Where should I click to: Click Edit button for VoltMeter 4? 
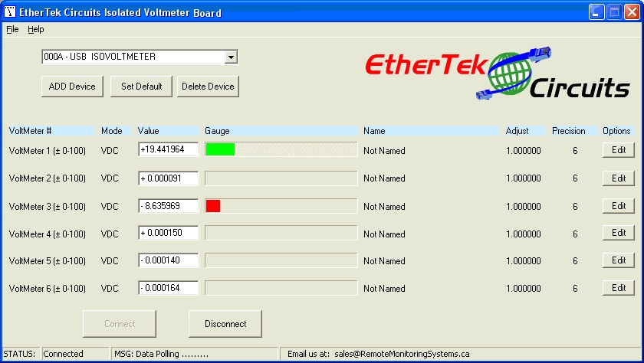click(618, 234)
